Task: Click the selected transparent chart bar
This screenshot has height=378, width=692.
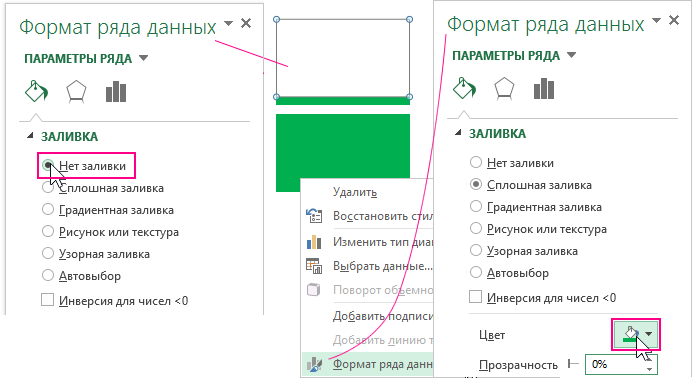Action: (343, 58)
